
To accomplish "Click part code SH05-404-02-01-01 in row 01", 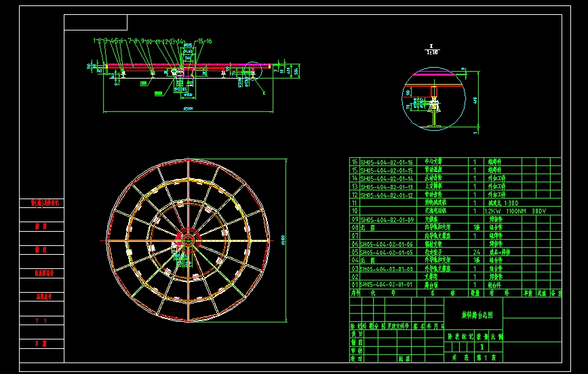I will (x=386, y=285).
